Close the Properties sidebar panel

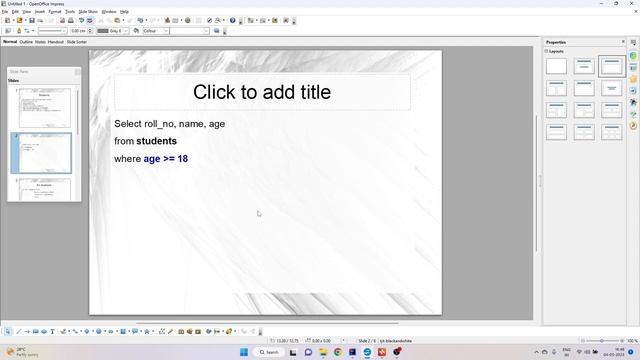point(623,42)
